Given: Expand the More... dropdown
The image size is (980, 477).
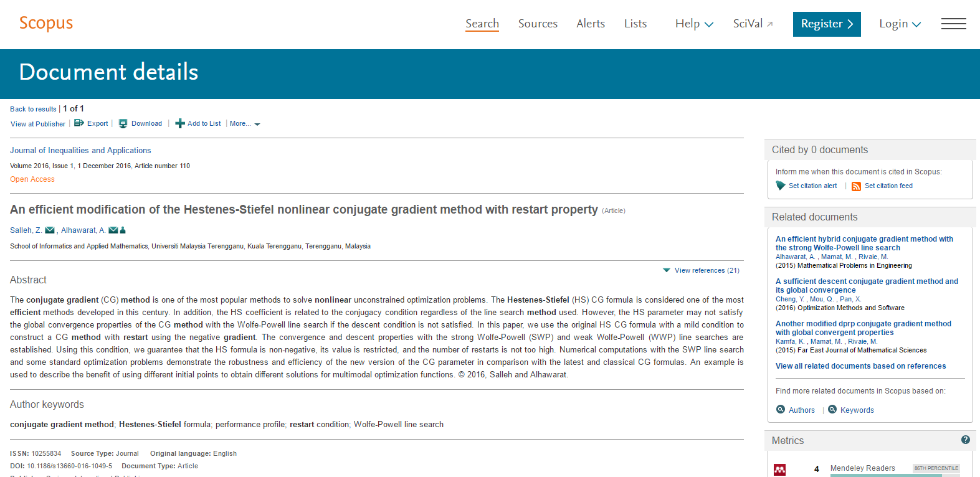Looking at the screenshot, I should [x=245, y=124].
